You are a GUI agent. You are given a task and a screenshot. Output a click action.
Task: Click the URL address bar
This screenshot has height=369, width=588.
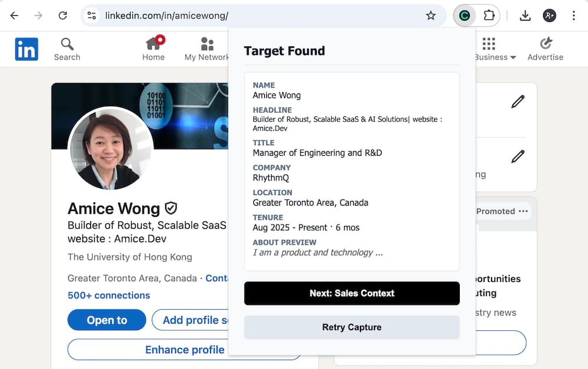point(259,16)
